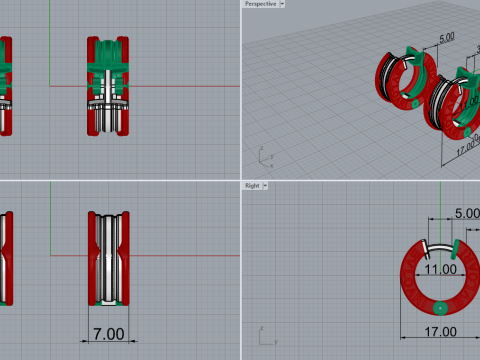Select the 17.00 dimension in Right viewport
This screenshot has width=480, height=360.
(440, 332)
